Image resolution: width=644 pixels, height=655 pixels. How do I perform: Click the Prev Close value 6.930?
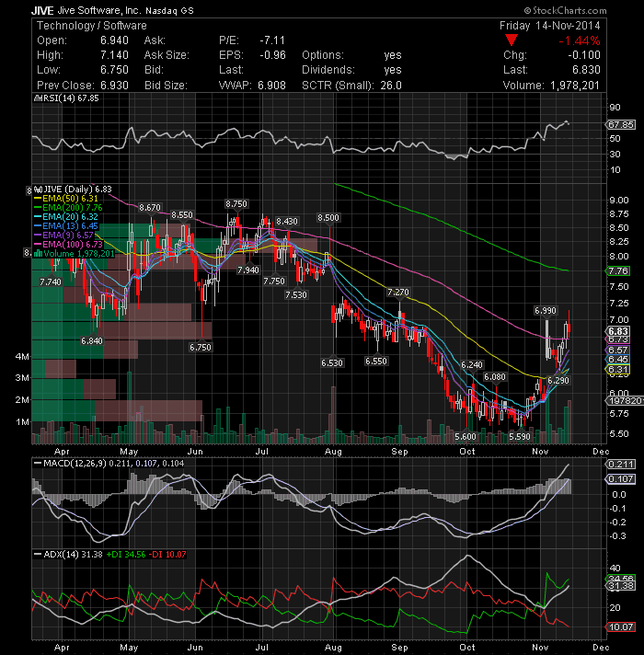point(114,86)
